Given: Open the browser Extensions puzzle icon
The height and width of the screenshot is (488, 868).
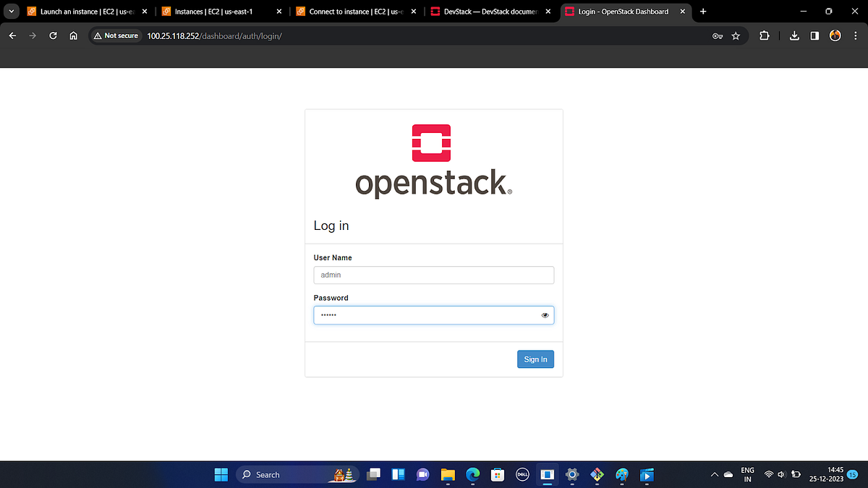Looking at the screenshot, I should (x=764, y=35).
